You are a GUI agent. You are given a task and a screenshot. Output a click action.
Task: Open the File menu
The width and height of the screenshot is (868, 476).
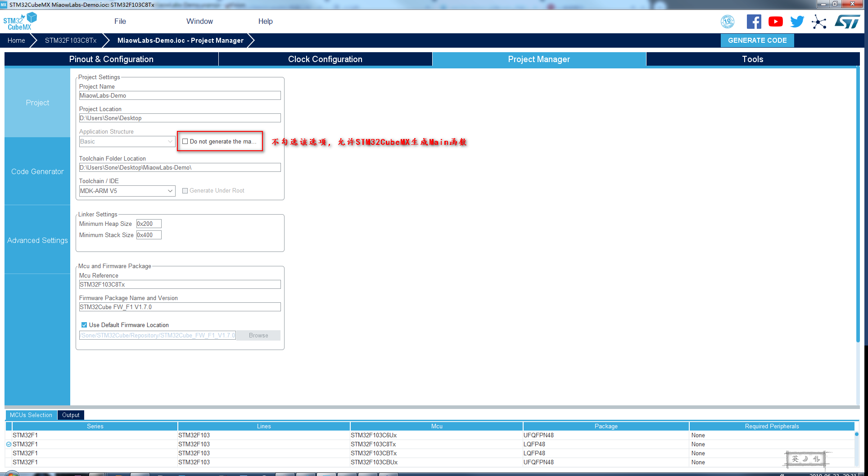[120, 21]
